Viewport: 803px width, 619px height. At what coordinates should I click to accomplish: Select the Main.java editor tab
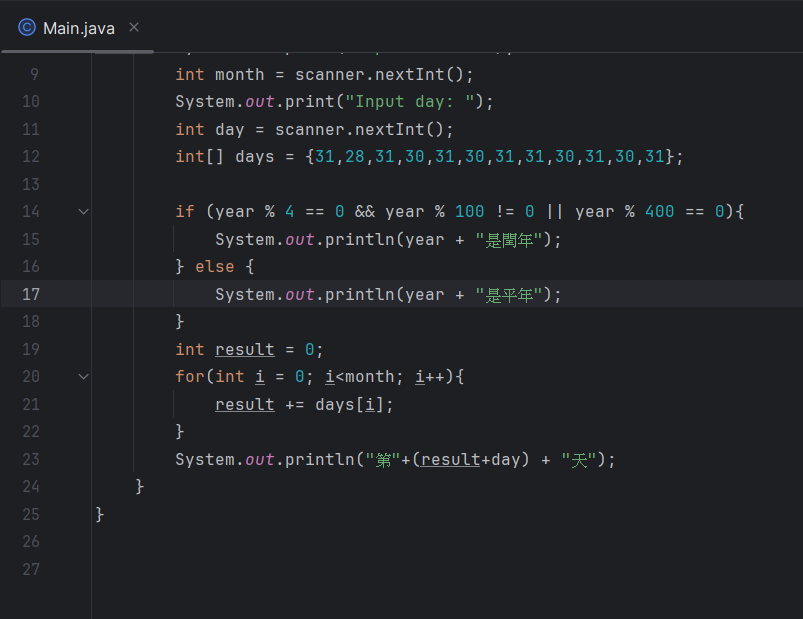click(78, 28)
